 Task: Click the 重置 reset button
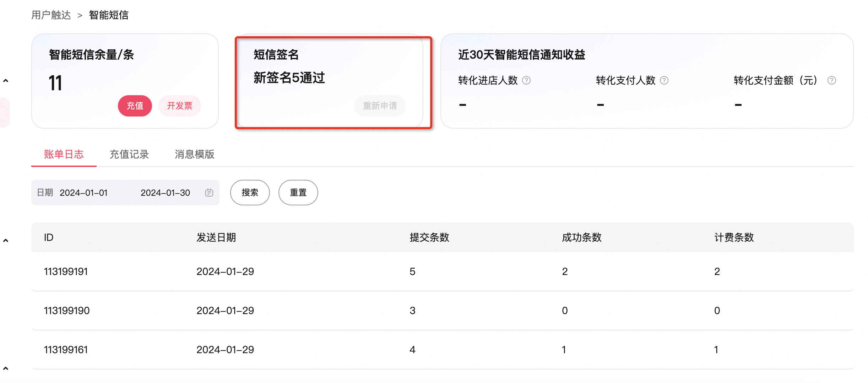point(298,193)
